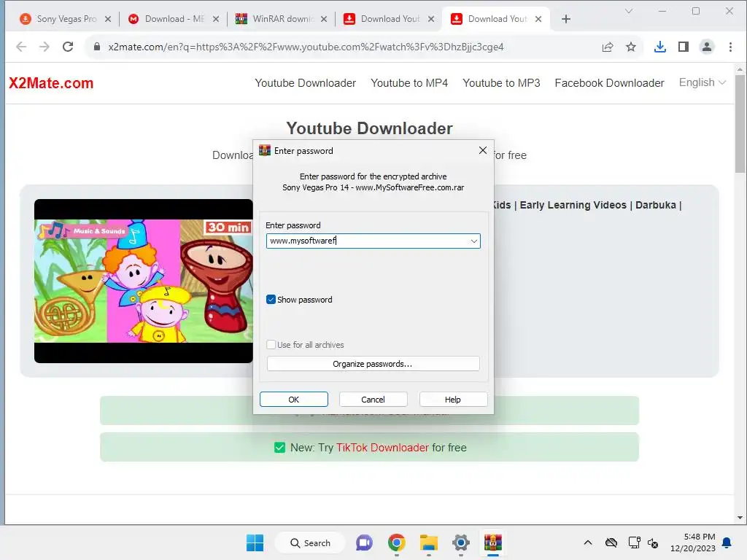Open the tab search chevron
This screenshot has height=560, width=747.
pos(629,11)
